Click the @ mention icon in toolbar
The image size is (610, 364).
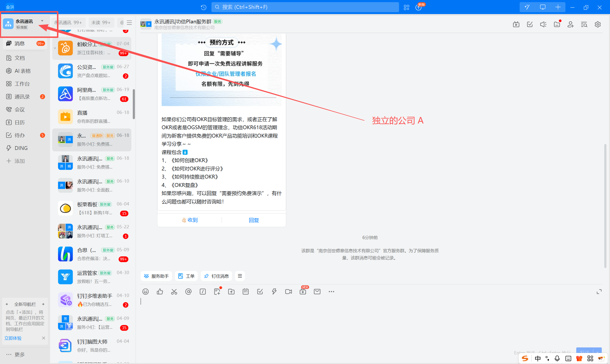[188, 291]
